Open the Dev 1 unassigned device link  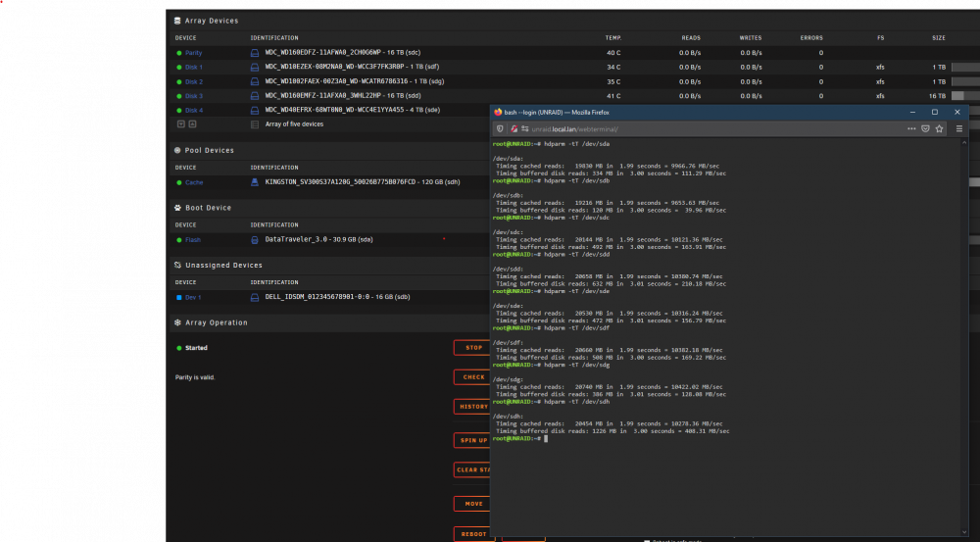pos(193,298)
